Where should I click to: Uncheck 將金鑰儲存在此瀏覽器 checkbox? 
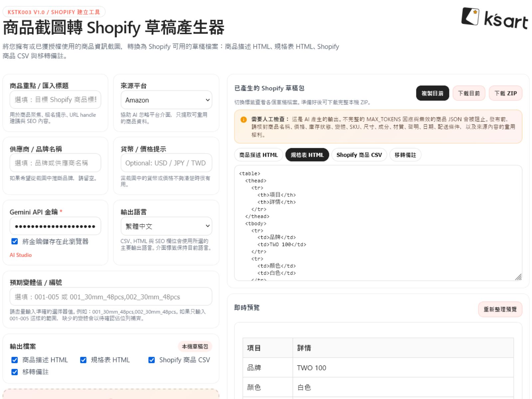pyautogui.click(x=15, y=241)
